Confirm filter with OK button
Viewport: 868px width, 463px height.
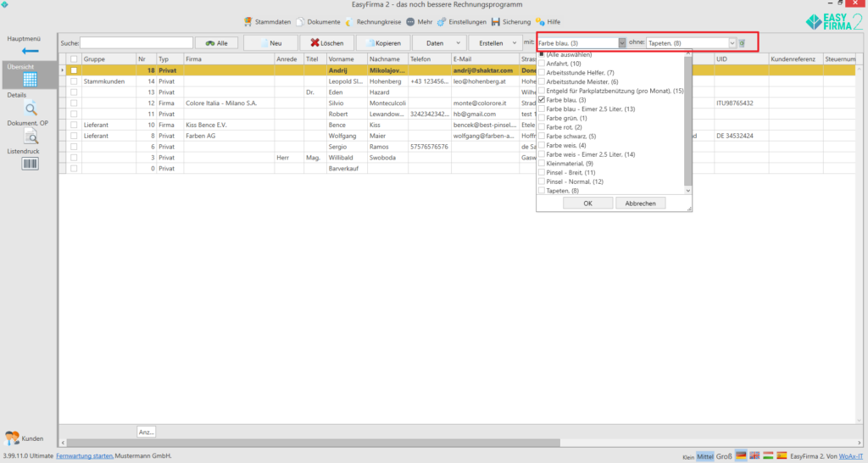(588, 204)
